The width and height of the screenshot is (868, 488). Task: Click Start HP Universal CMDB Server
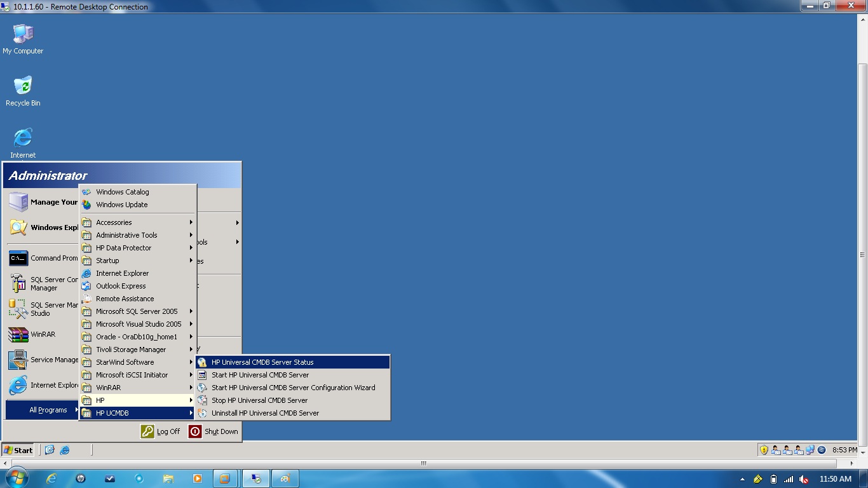click(x=267, y=375)
